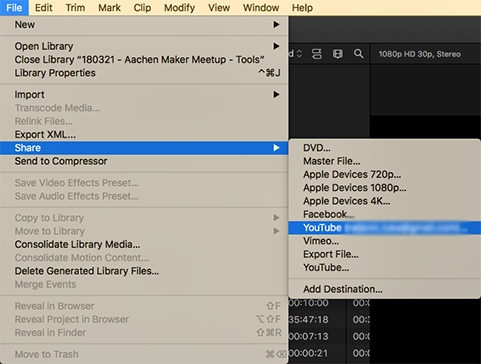This screenshot has height=364, width=481.
Task: Select Apple Devices 720p… destination
Action: tap(385, 175)
